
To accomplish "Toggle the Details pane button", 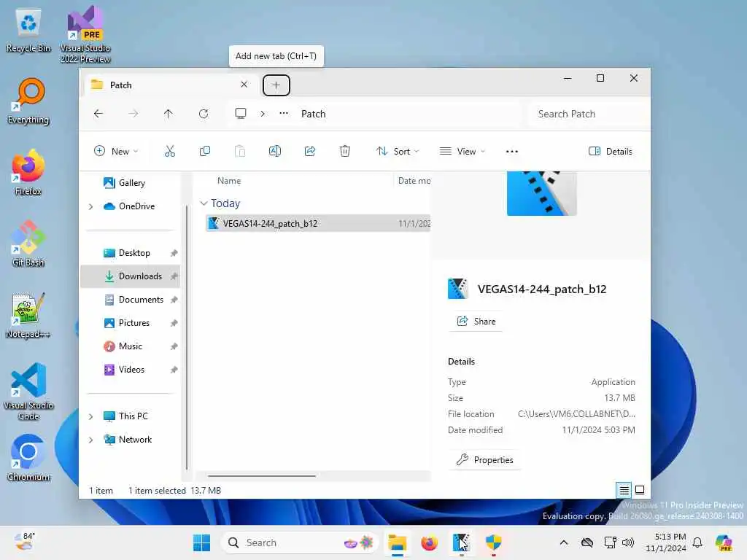I will [611, 152].
